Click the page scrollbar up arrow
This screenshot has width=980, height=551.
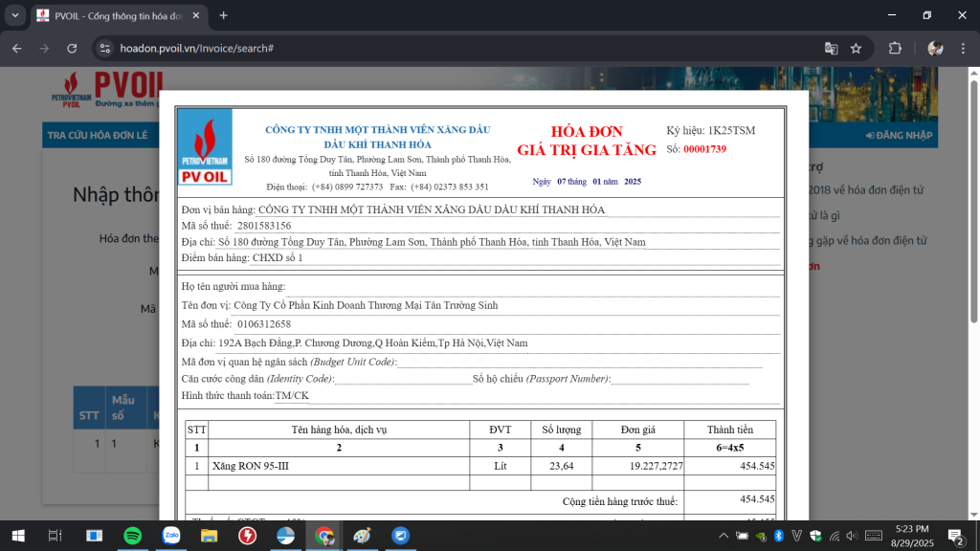tap(973, 73)
